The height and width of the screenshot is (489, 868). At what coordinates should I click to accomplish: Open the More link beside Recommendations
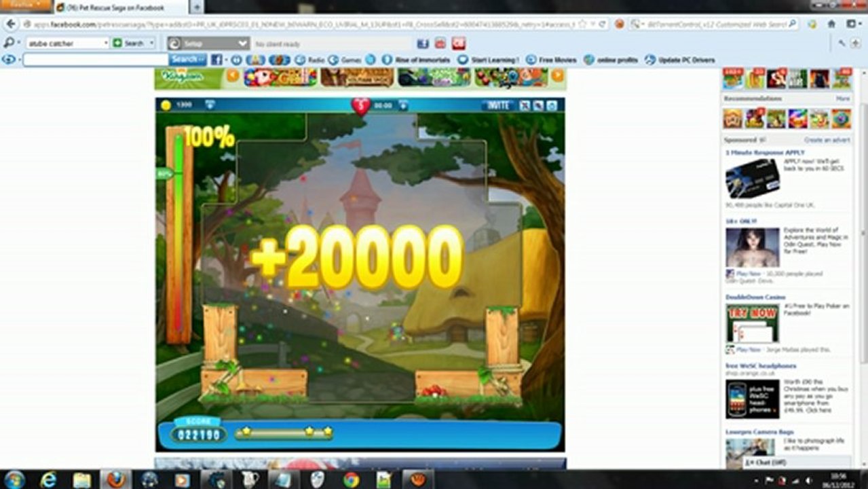(x=843, y=98)
